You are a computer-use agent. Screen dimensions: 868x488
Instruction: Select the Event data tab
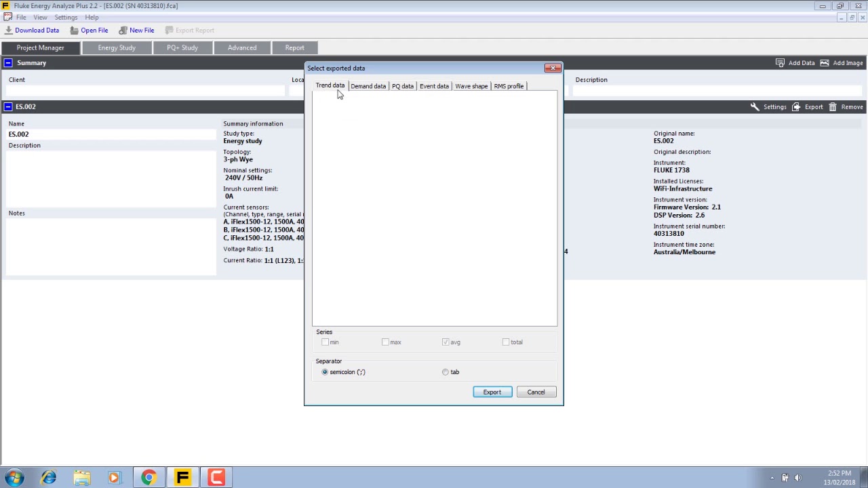(434, 86)
